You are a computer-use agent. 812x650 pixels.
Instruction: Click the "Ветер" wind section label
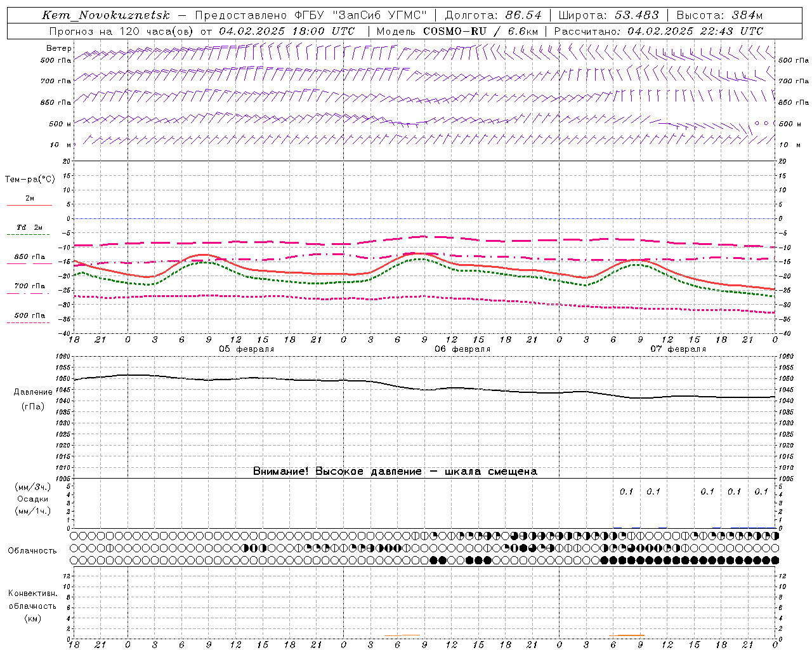(x=59, y=48)
